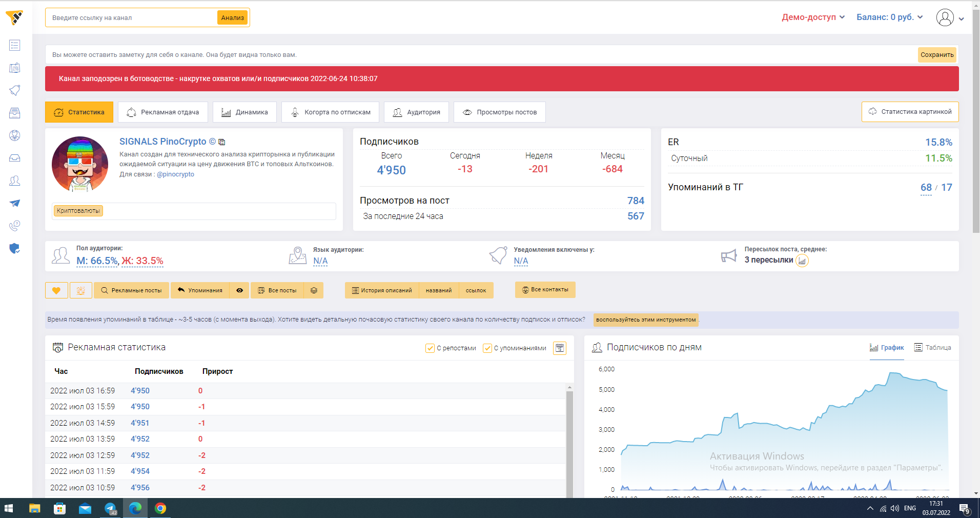The height and width of the screenshot is (518, 980).
Task: Click the chart icon next to 3 пересылки
Action: (x=802, y=261)
